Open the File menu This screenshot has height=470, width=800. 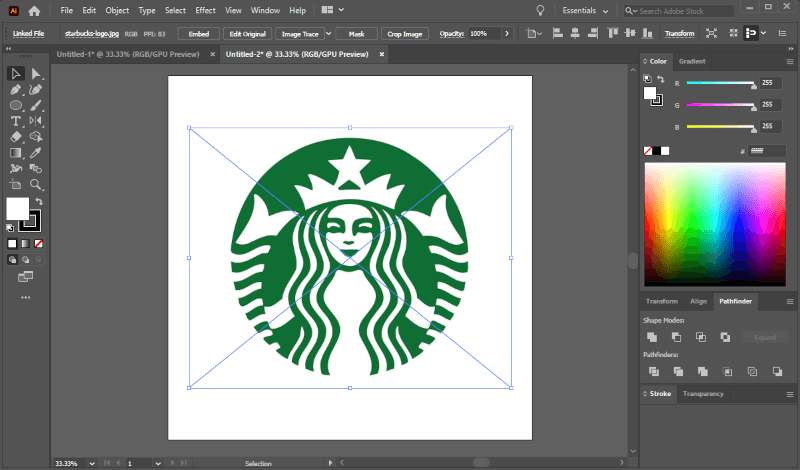(x=66, y=10)
